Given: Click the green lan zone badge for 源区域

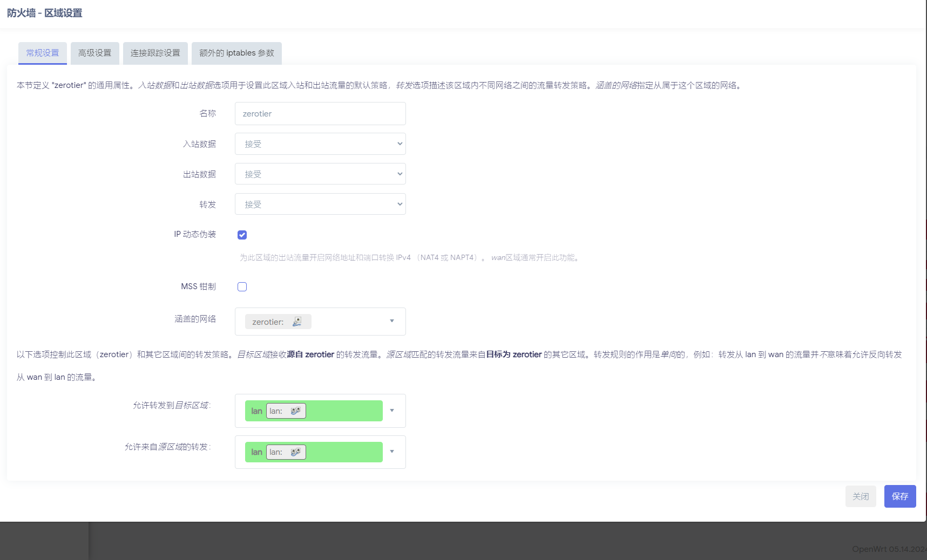Looking at the screenshot, I should tap(314, 452).
